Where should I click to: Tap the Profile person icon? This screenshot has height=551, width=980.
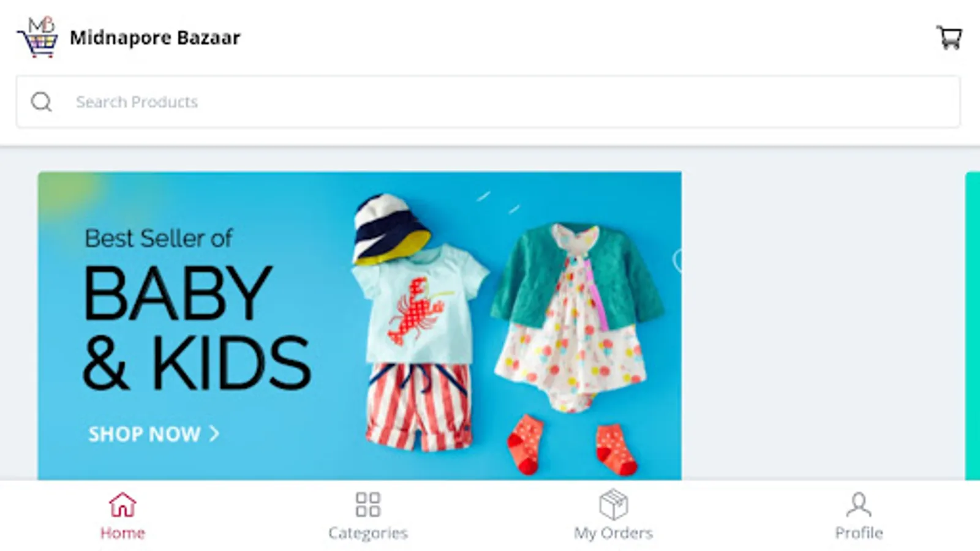click(859, 504)
